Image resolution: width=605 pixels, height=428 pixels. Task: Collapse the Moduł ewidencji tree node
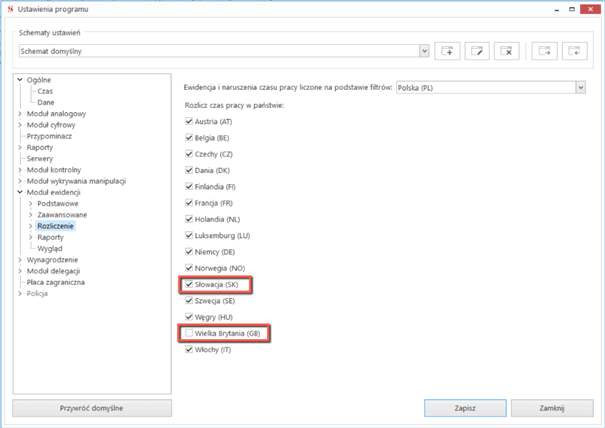coord(19,192)
